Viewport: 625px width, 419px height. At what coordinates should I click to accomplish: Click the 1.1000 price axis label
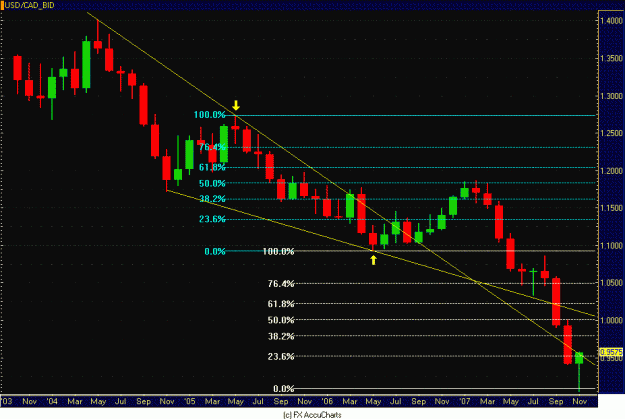click(612, 246)
